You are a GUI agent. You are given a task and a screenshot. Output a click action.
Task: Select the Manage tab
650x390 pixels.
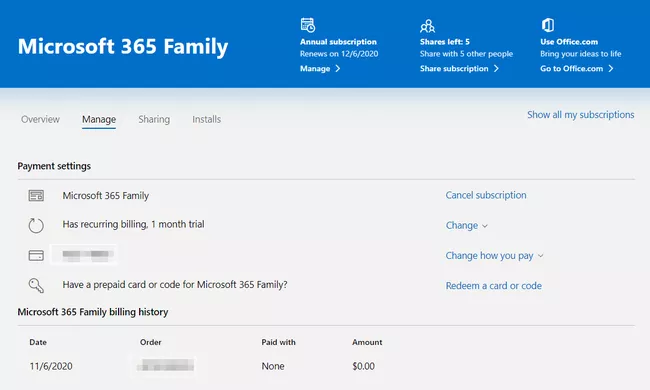click(99, 119)
